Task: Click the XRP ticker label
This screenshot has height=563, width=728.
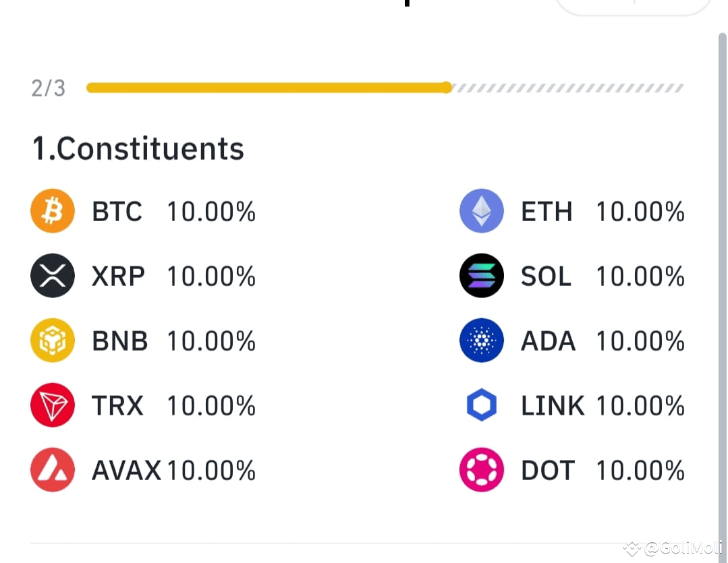Action: (118, 276)
